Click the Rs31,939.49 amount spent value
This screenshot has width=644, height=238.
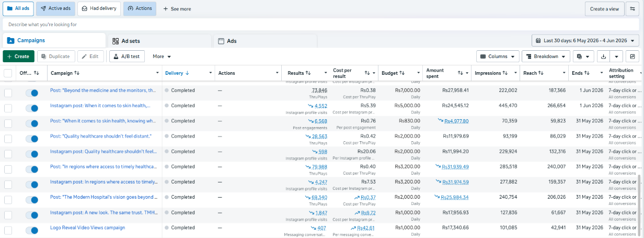click(x=456, y=167)
